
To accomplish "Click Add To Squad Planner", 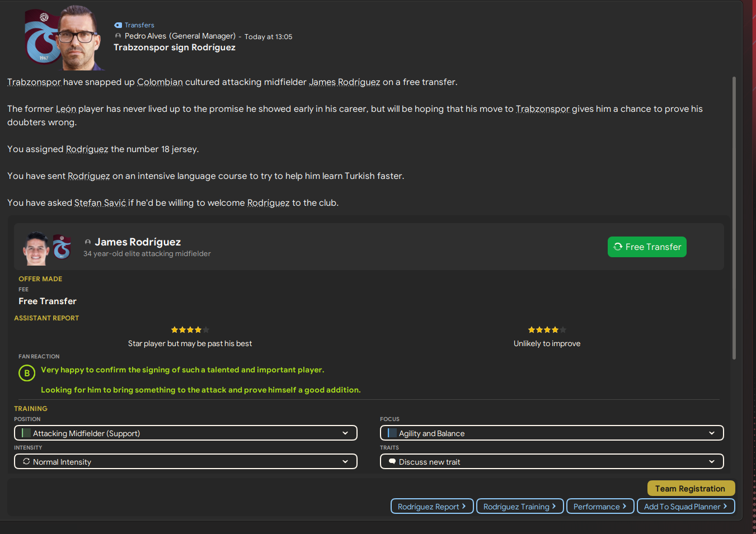I will coord(685,507).
